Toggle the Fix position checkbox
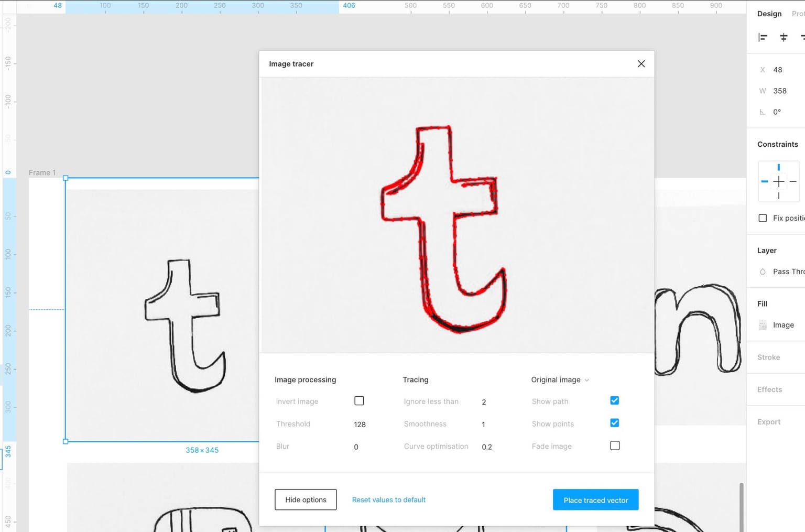 (763, 218)
